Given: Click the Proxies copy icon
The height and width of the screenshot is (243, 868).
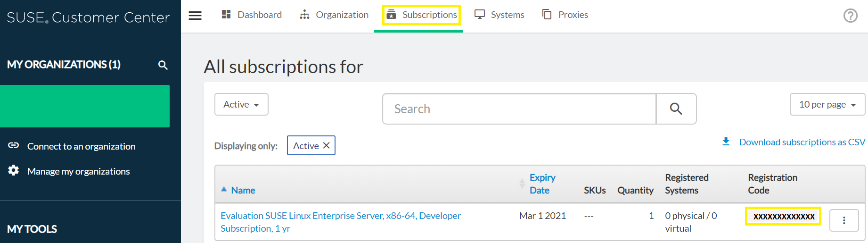Looking at the screenshot, I should click(547, 14).
